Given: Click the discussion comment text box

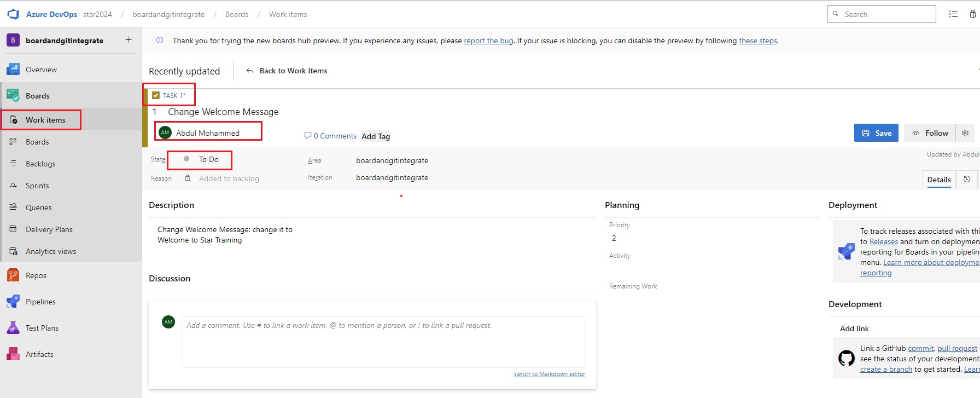Looking at the screenshot, I should click(383, 342).
